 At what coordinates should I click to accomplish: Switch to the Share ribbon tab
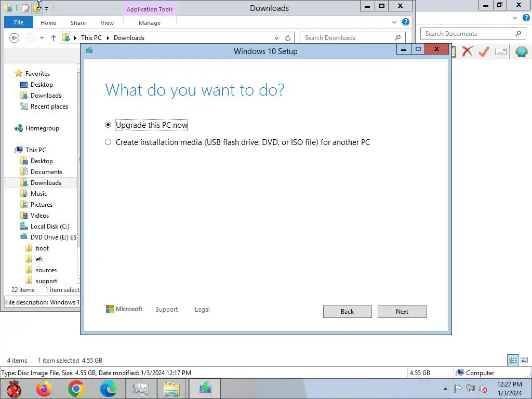[78, 23]
